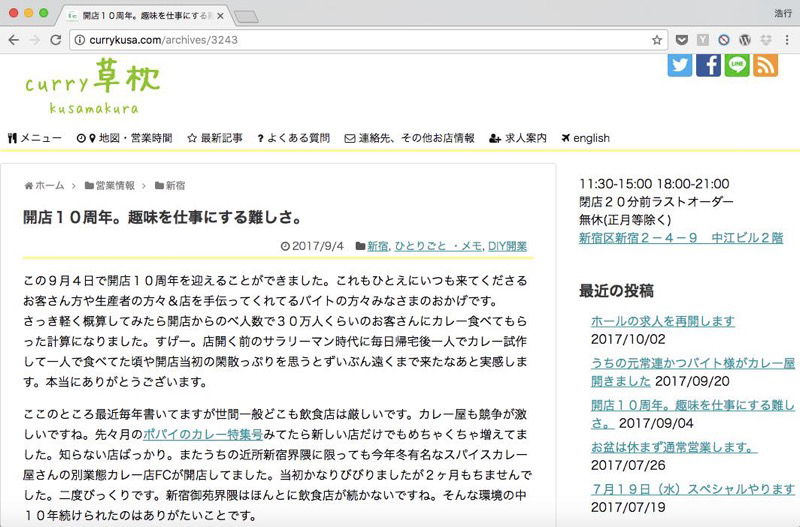Screen dimensions: 800x527
Task: Open post ホールの求人を再開します
Action: coord(663,321)
